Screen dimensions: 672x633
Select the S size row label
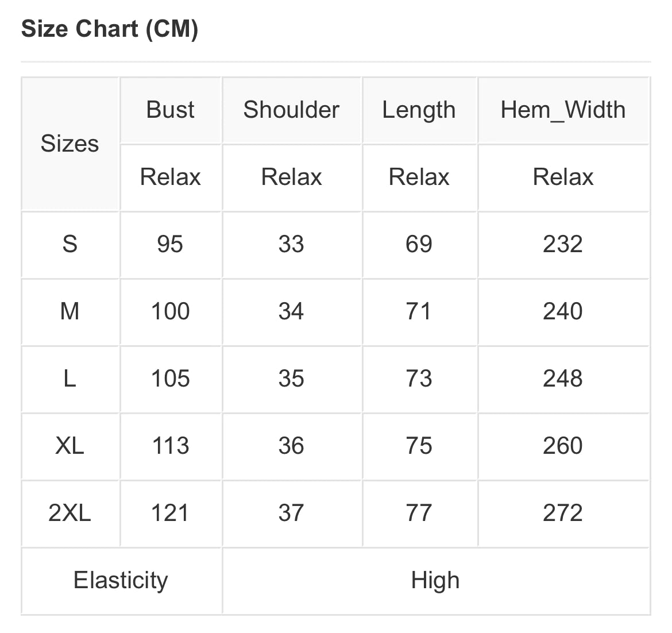click(x=69, y=244)
